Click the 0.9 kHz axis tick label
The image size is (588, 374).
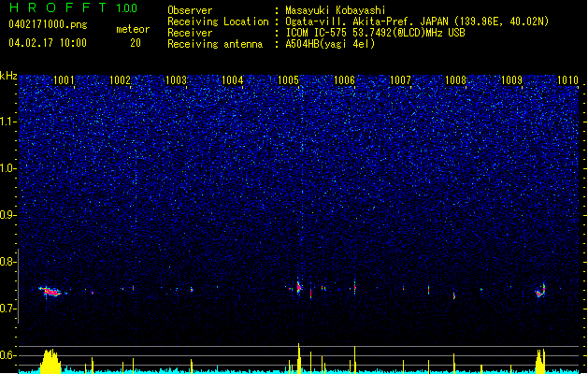pos(8,215)
